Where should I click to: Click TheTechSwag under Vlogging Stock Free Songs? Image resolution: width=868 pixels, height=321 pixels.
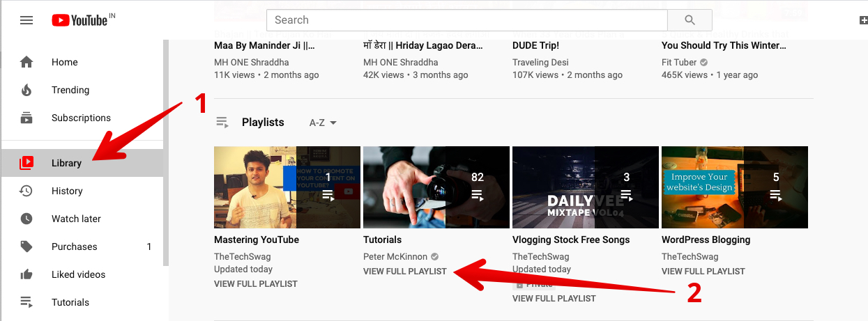(x=541, y=257)
